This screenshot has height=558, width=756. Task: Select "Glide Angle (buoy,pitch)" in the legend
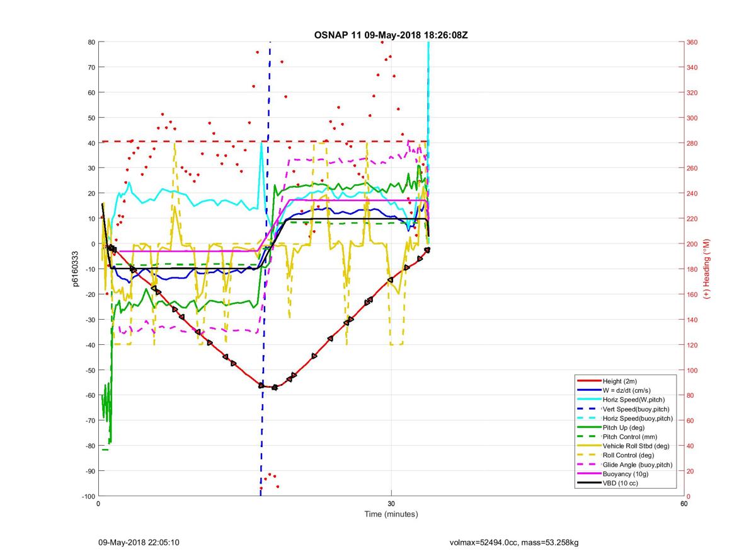pyautogui.click(x=638, y=465)
